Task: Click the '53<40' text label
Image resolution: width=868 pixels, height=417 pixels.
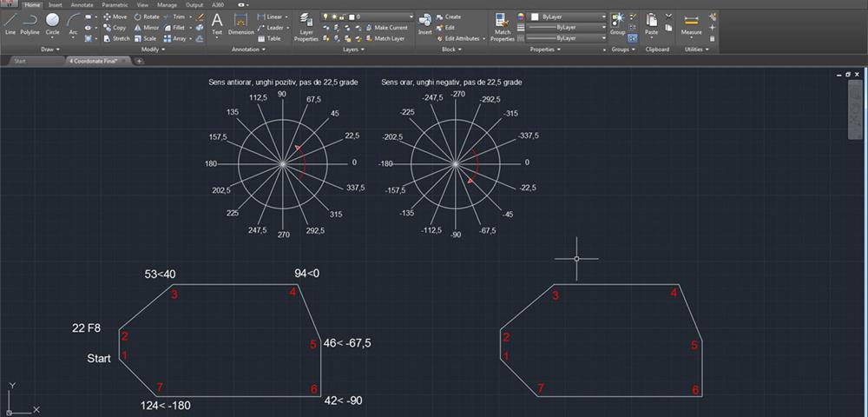Action: 161,274
